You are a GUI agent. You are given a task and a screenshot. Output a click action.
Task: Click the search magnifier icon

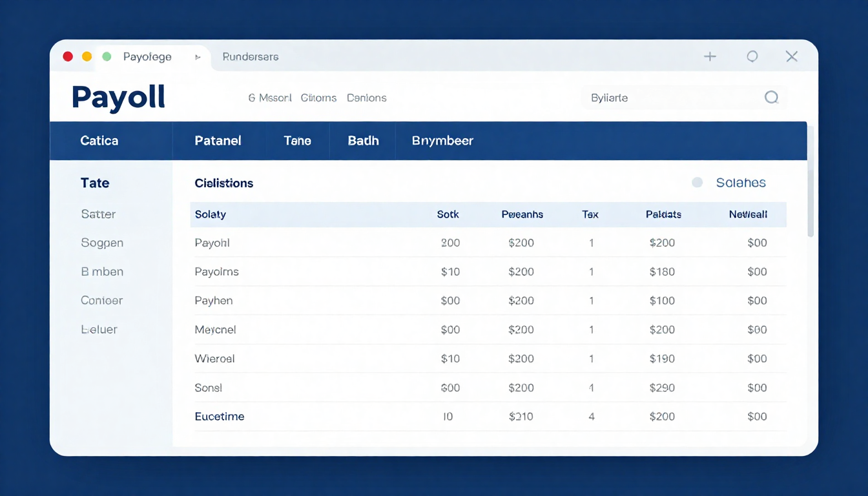pyautogui.click(x=771, y=98)
